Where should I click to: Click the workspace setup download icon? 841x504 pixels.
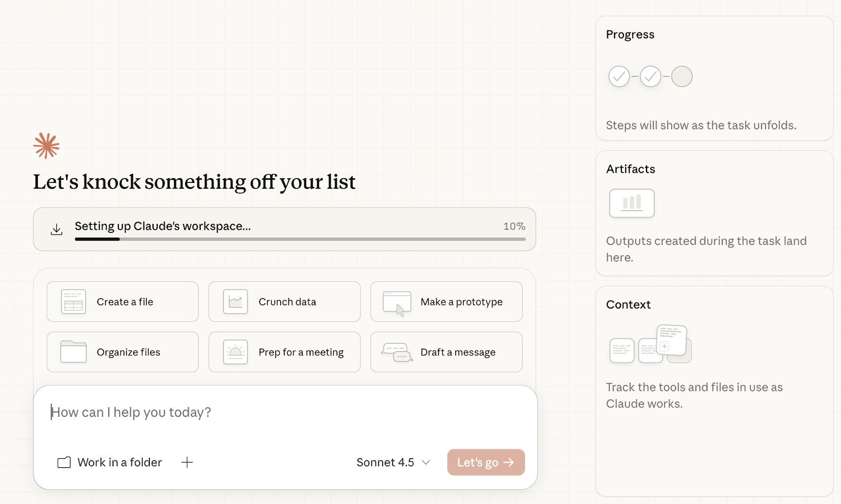click(57, 230)
